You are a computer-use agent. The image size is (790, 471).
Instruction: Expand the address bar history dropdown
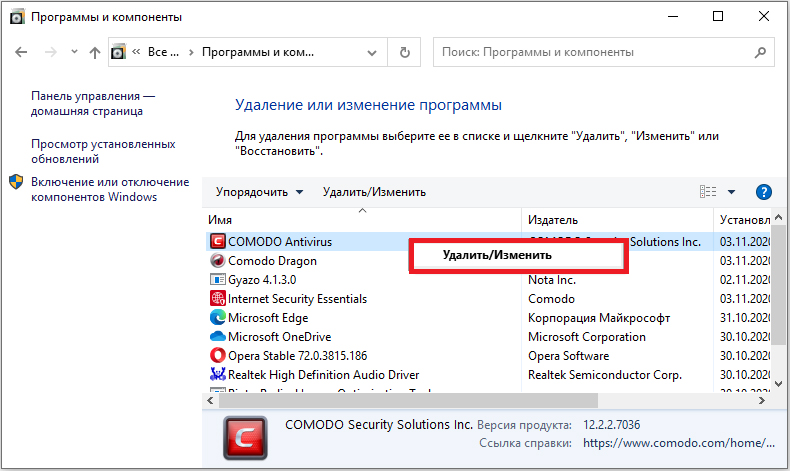[x=372, y=52]
